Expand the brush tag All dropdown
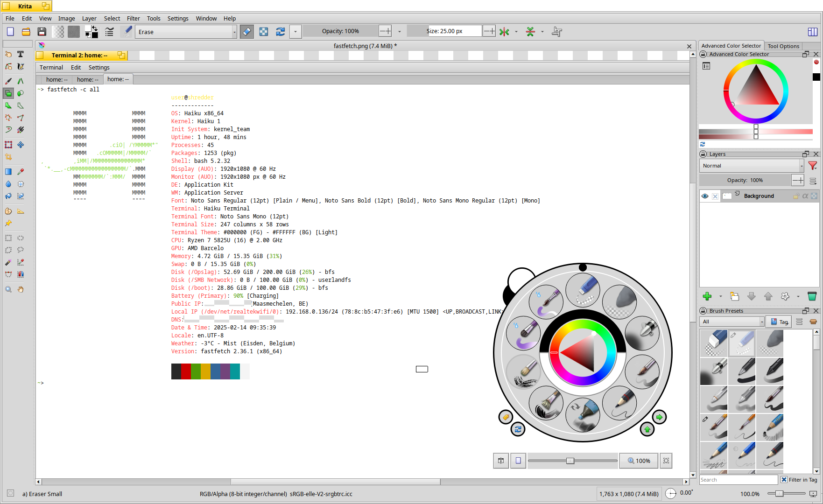Image resolution: width=823 pixels, height=504 pixels. point(732,322)
